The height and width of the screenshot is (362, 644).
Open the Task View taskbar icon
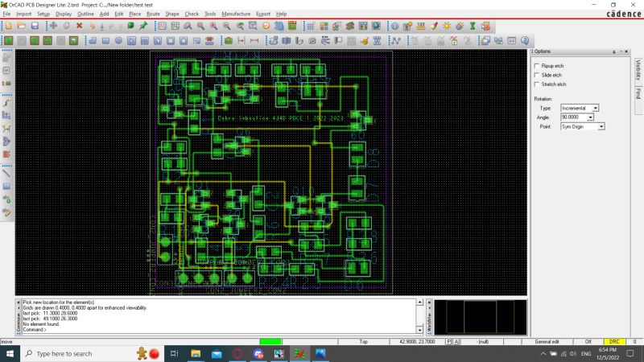[x=174, y=353]
